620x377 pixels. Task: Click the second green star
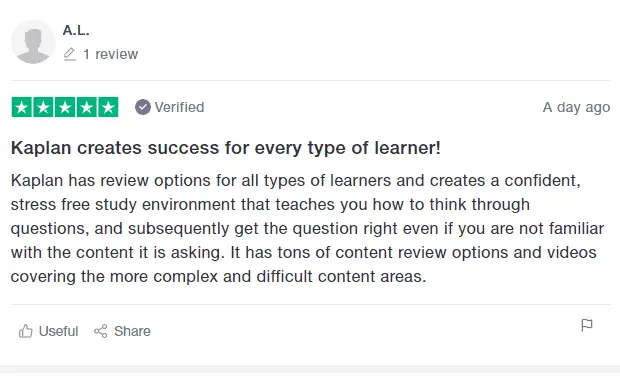pyautogui.click(x=43, y=107)
